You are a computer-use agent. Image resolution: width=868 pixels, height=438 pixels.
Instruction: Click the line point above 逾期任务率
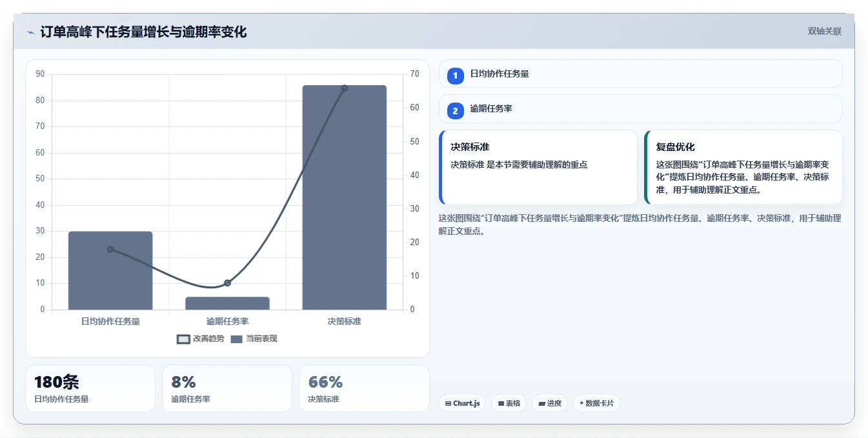click(x=227, y=283)
